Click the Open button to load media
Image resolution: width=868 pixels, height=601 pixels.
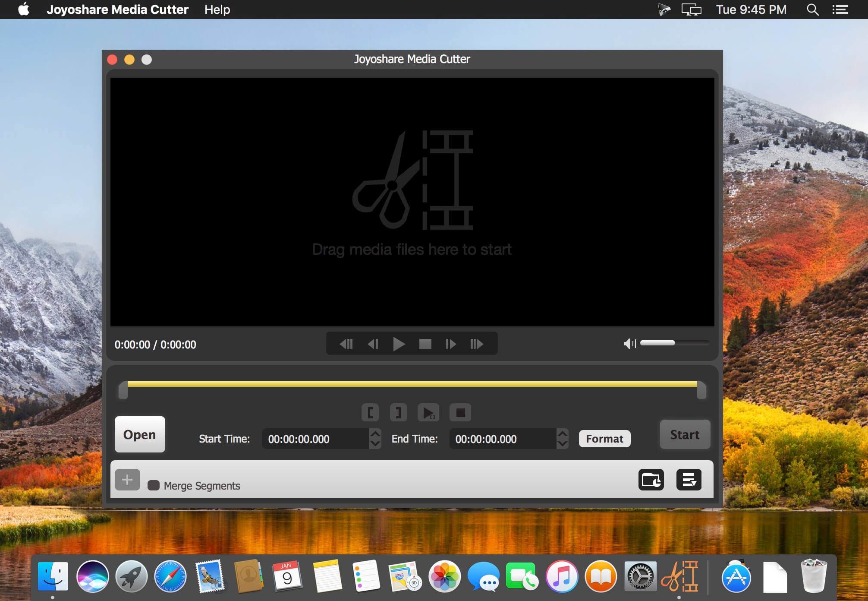(x=138, y=435)
